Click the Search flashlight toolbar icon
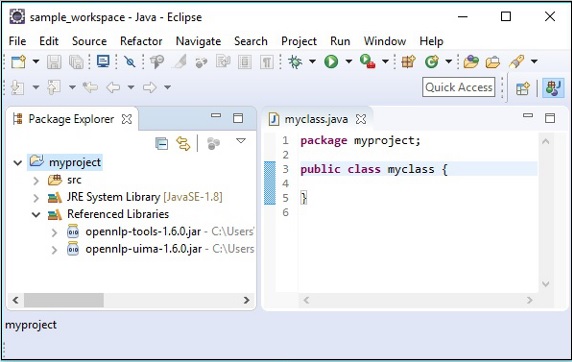 tap(157, 62)
